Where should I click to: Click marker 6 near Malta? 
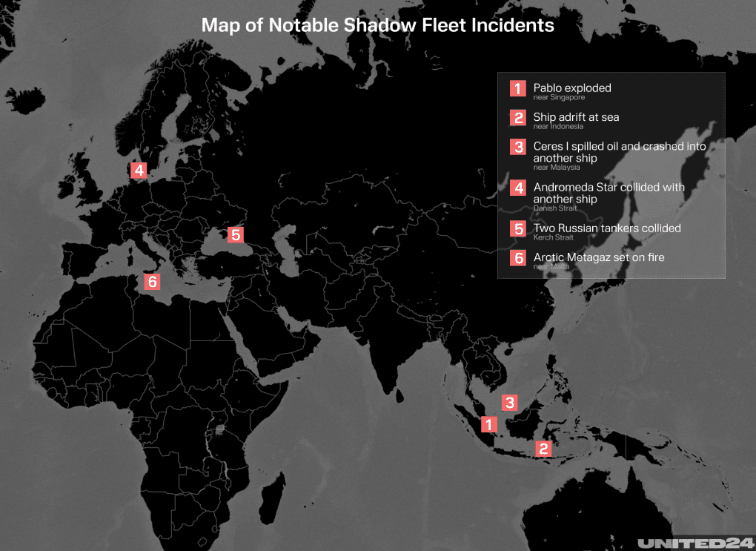tap(152, 281)
